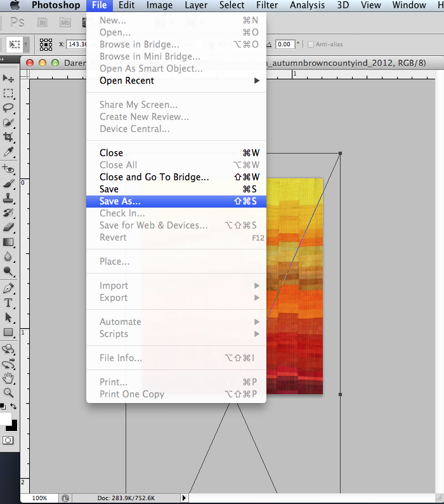The image size is (444, 504).
Task: Open Mini Bridge from the Mb icon
Action: tap(65, 22)
